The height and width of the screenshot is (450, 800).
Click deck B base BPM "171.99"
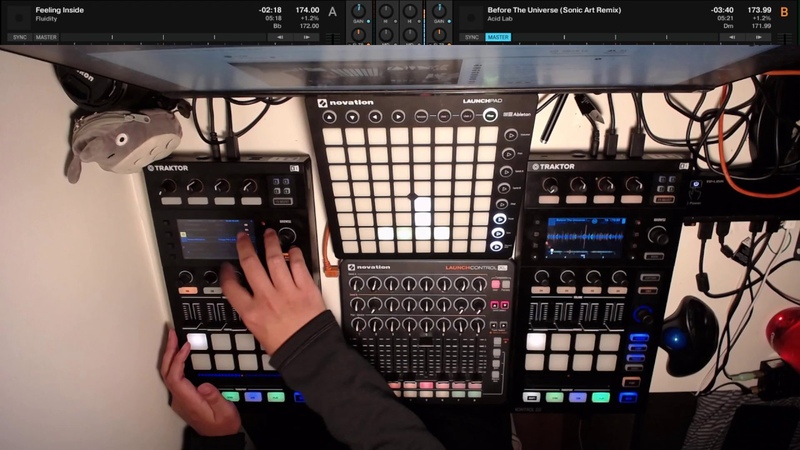761,26
